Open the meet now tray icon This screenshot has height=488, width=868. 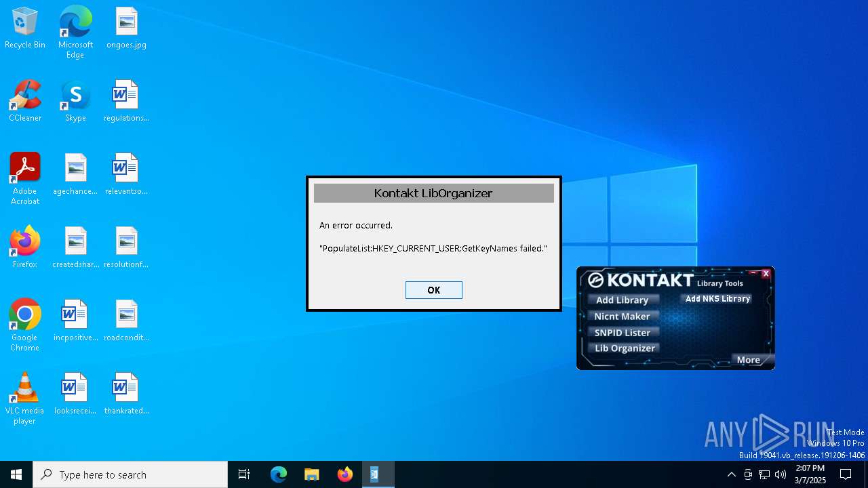click(748, 474)
